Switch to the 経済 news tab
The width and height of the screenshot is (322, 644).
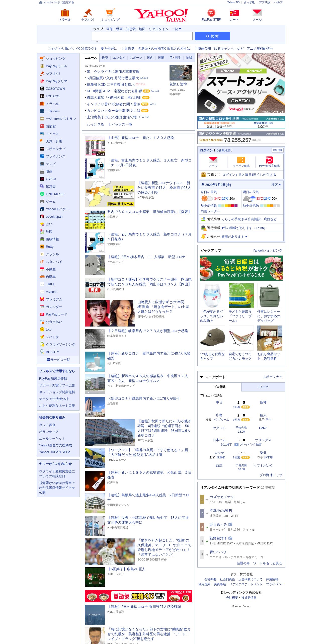tap(105, 58)
